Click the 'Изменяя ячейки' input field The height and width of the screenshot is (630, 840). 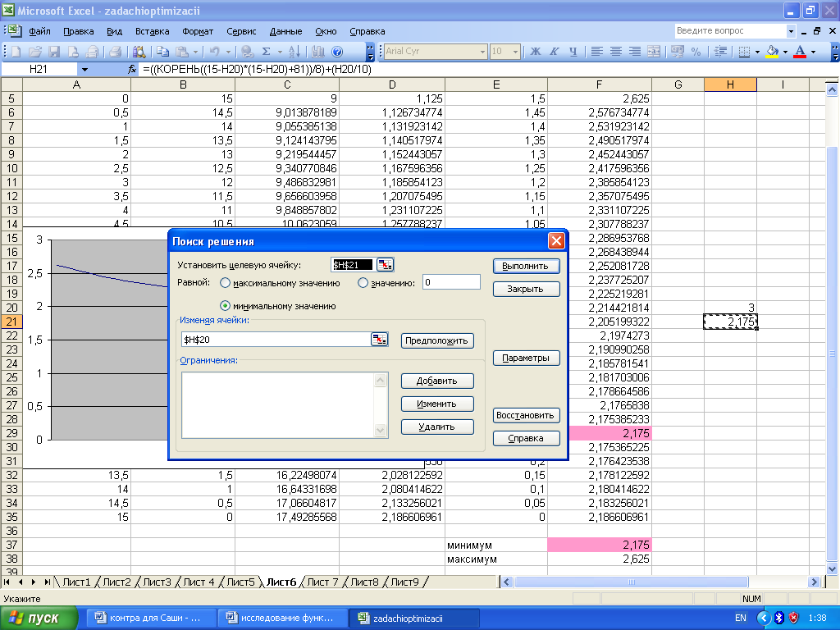point(275,340)
